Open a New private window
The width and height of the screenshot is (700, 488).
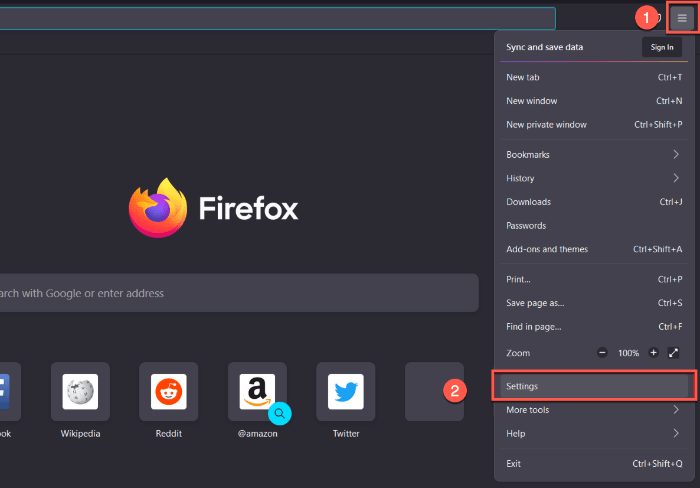594,125
